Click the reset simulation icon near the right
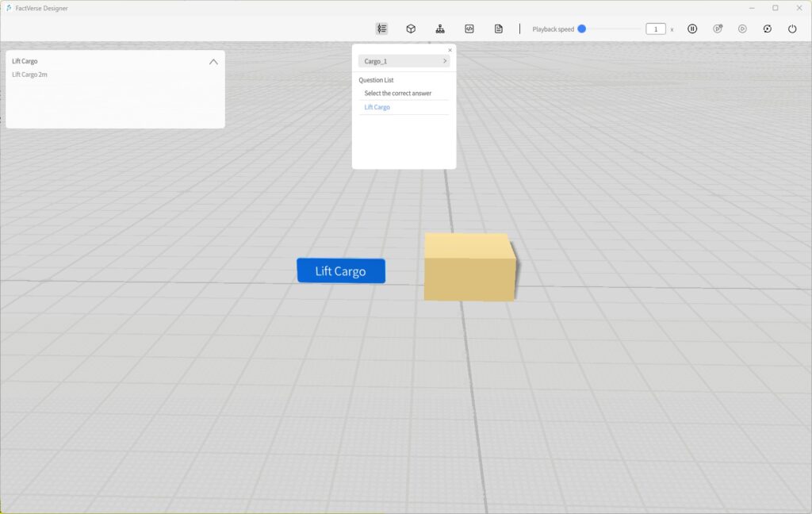 click(767, 29)
